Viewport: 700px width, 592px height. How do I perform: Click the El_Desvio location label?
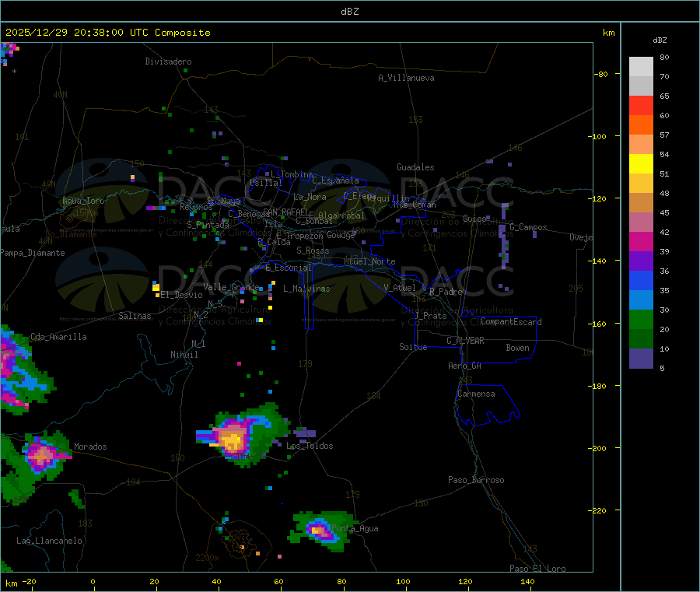pyautogui.click(x=181, y=295)
